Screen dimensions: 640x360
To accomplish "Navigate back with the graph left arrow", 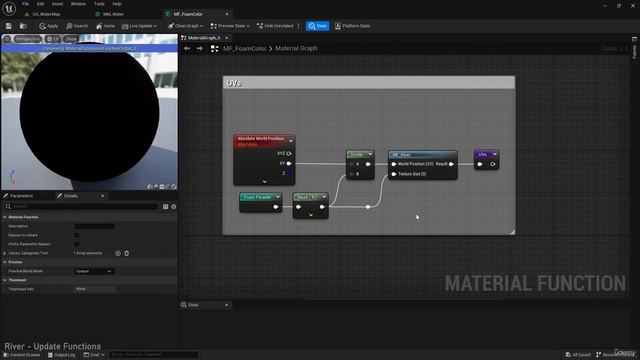I will coord(187,49).
